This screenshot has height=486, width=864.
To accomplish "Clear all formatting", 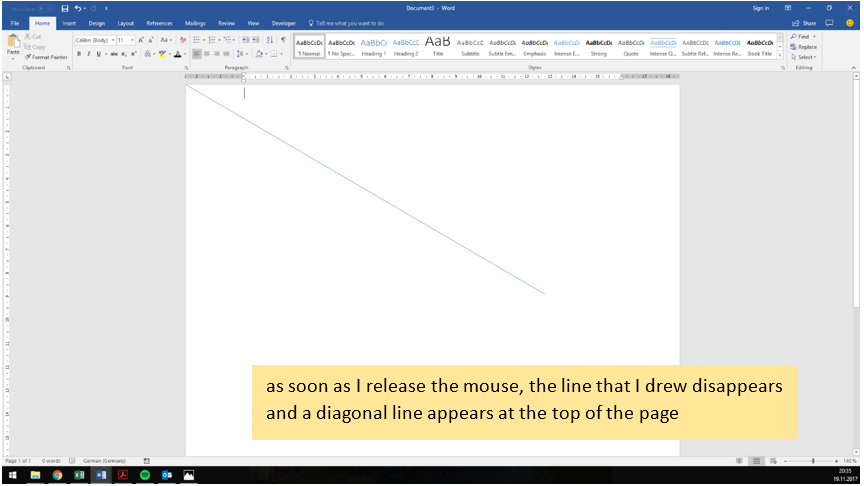I will (x=183, y=40).
